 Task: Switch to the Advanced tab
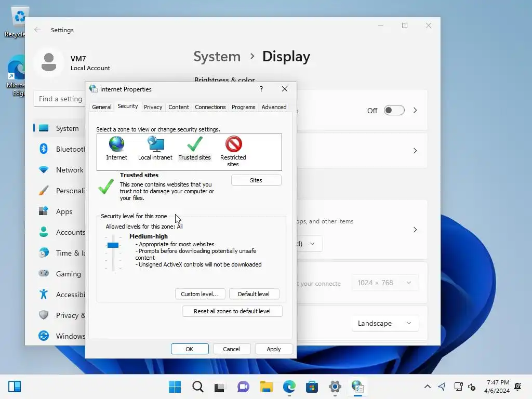click(x=274, y=107)
